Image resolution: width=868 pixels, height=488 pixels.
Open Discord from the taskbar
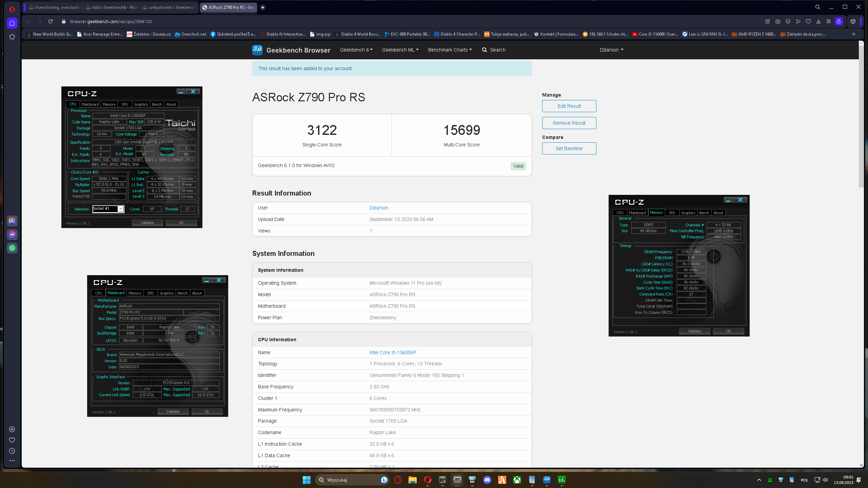(x=487, y=480)
